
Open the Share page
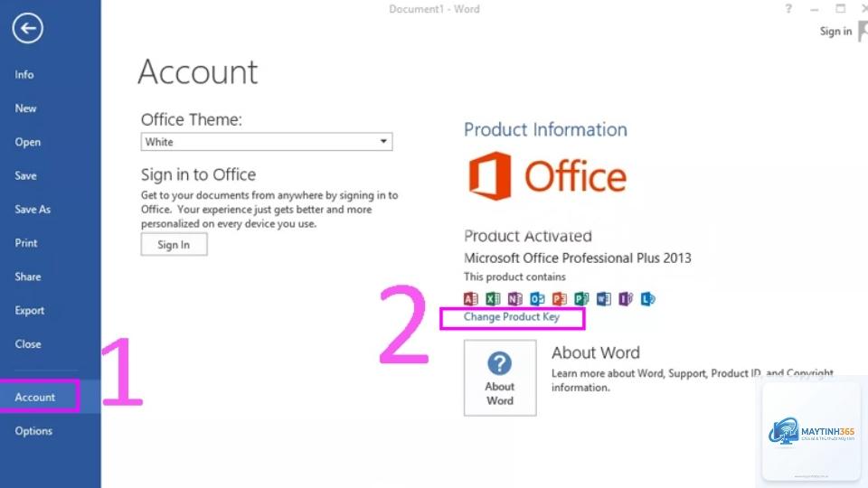coord(28,277)
